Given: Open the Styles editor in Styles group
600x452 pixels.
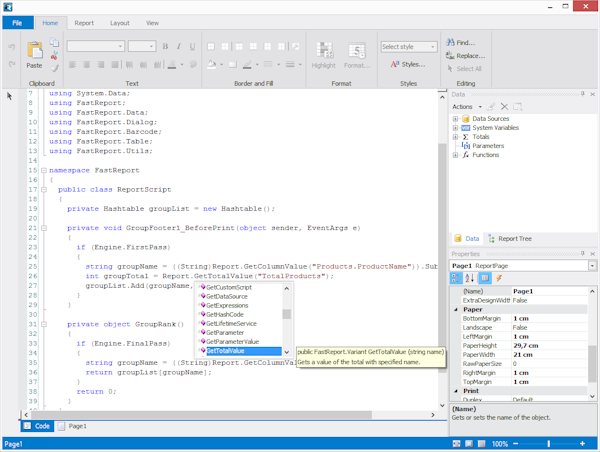Looking at the screenshot, I should (407, 64).
